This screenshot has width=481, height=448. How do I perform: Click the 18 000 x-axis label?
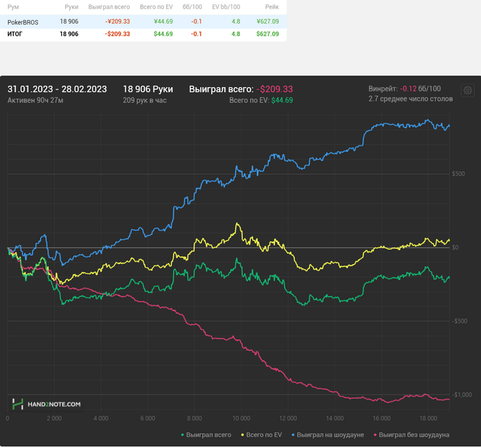(428, 418)
